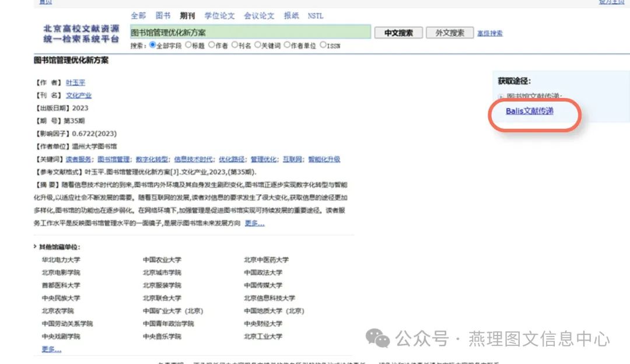The width and height of the screenshot is (630, 364).
Task: Choose the 作者 search field option
Action: pyautogui.click(x=211, y=45)
